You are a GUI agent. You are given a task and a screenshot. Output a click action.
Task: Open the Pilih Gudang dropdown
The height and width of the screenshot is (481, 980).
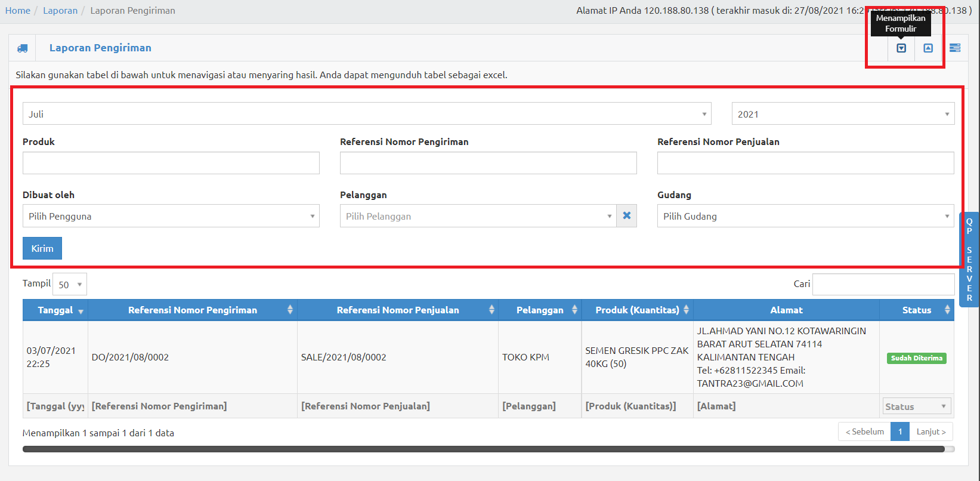(x=806, y=216)
